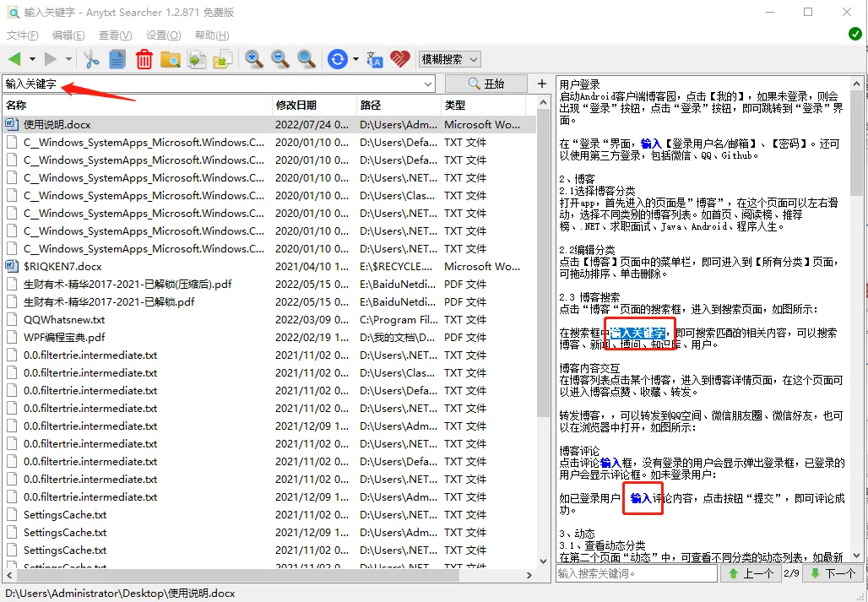Click the scroll-down arrow of results list
The width and height of the screenshot is (868, 602).
pyautogui.click(x=543, y=561)
